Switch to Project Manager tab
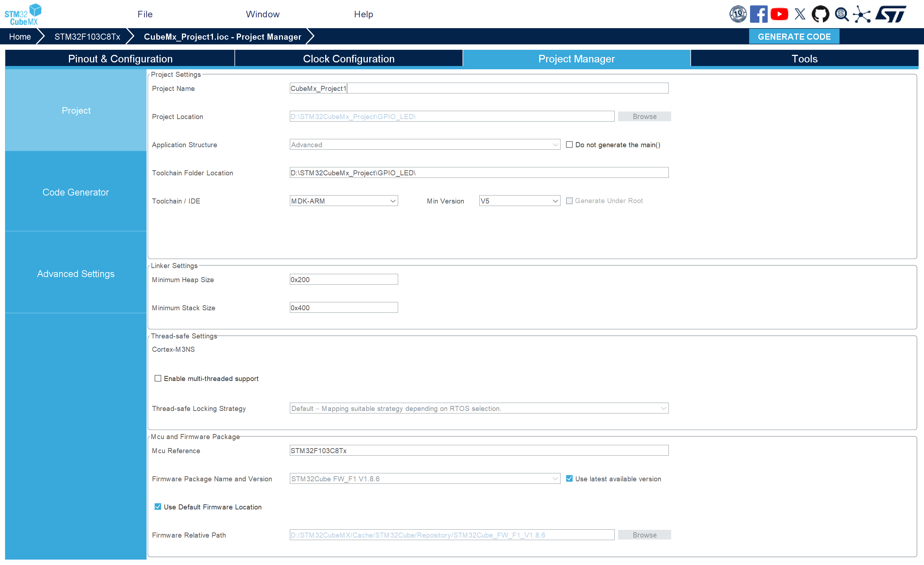Screen dimensions: 924x565 click(x=576, y=59)
